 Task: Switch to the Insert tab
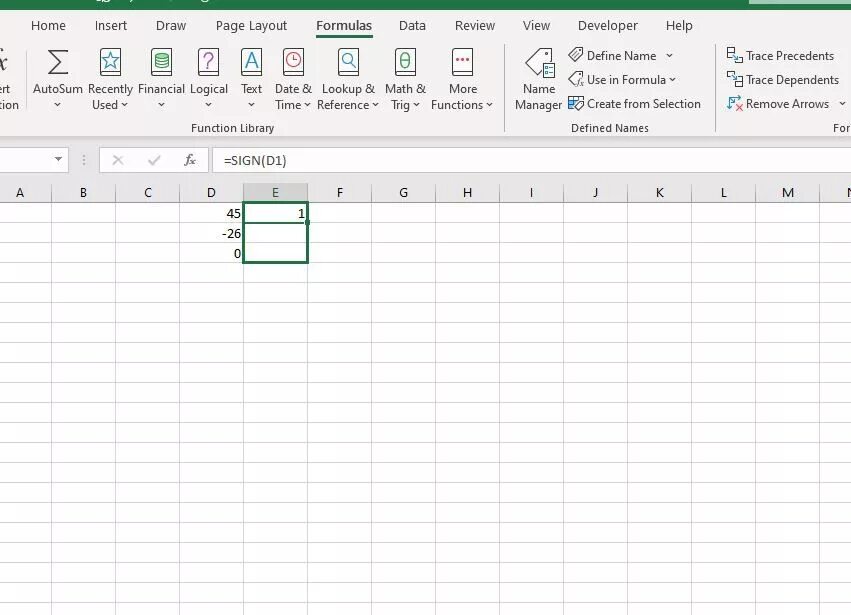(x=111, y=26)
